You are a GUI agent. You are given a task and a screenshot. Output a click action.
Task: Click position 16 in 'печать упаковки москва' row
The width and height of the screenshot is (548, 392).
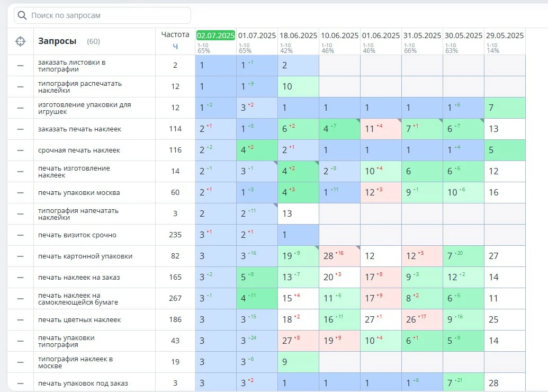point(493,193)
